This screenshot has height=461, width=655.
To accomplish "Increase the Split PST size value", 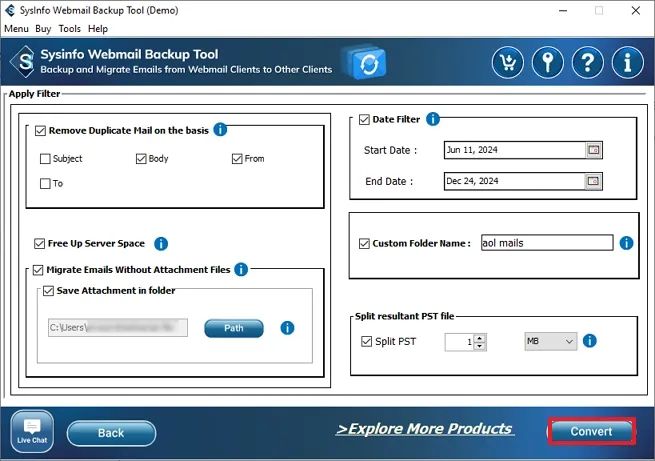I will 480,338.
